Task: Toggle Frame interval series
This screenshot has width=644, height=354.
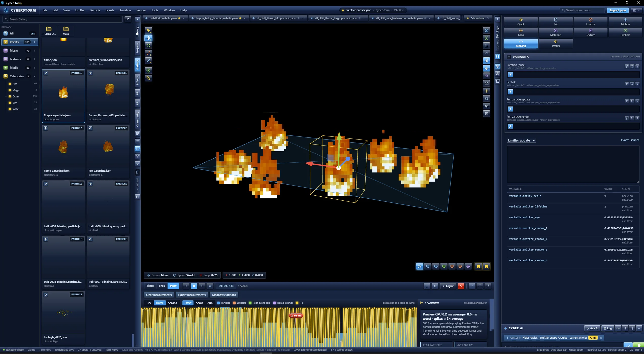Action: point(283,303)
